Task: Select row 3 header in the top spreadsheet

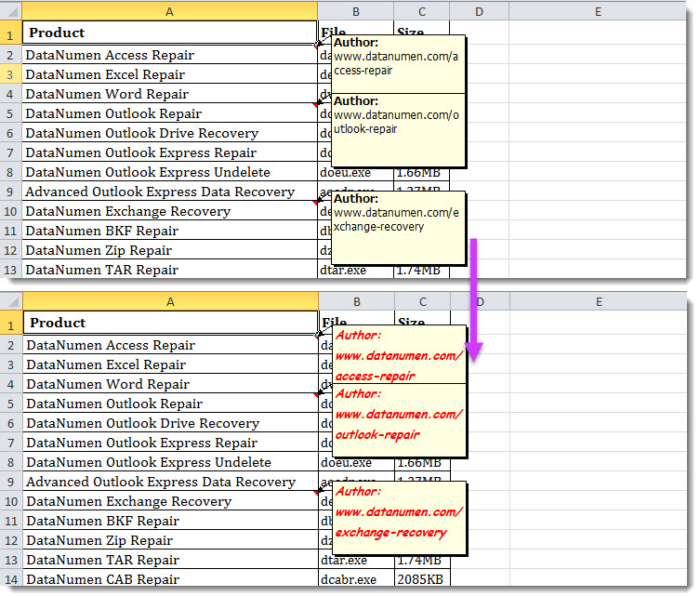Action: click(11, 74)
